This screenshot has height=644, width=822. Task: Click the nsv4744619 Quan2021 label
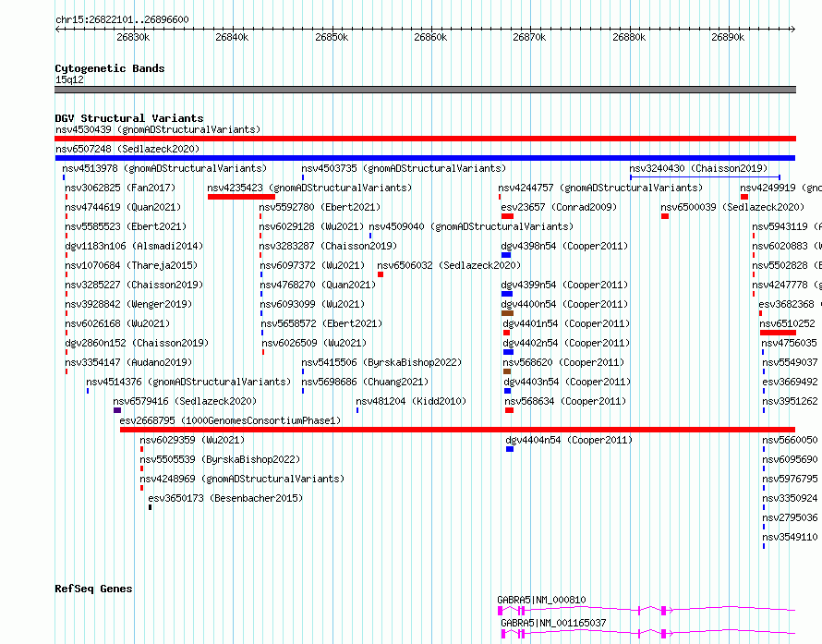tap(123, 207)
